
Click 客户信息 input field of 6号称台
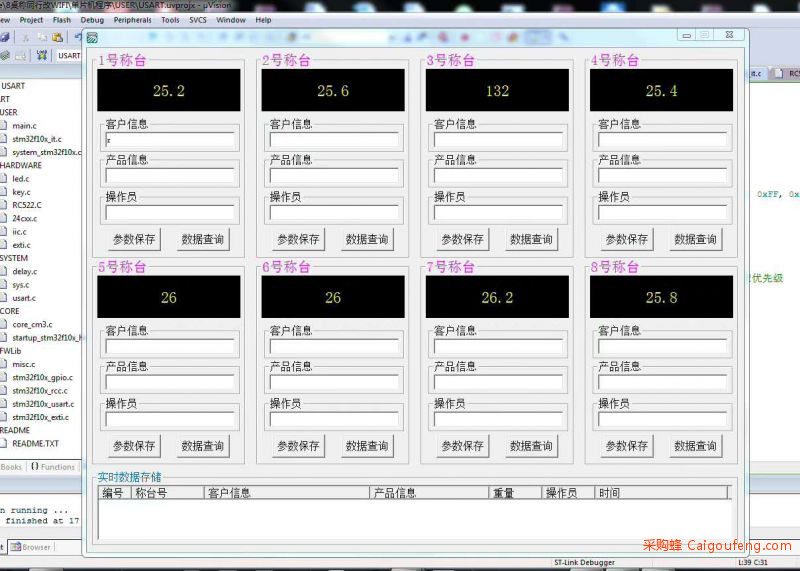coord(334,346)
